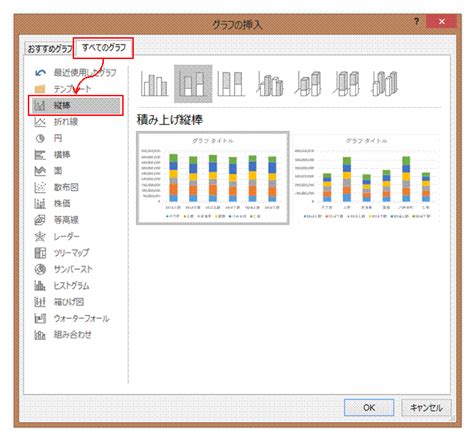Open dialog help question mark
This screenshot has height=444, width=474.
coord(416,22)
